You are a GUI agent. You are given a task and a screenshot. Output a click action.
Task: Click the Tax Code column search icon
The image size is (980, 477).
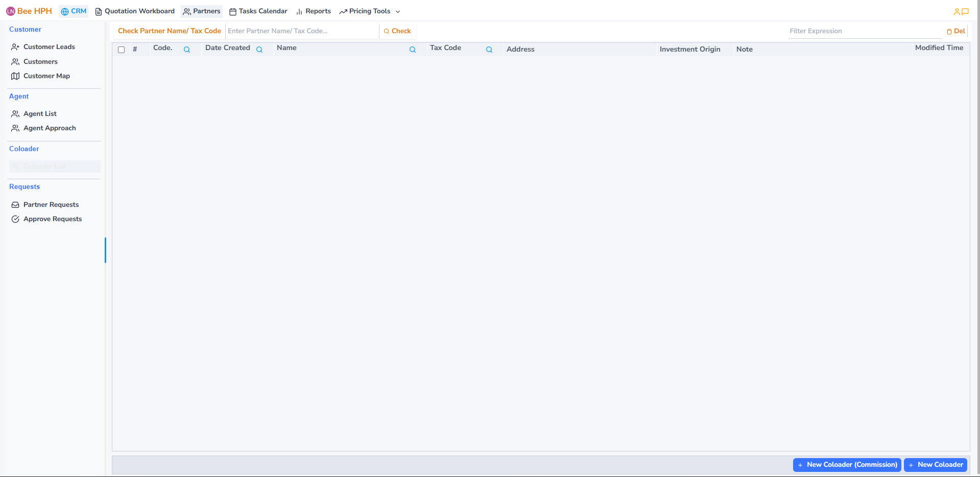[489, 50]
